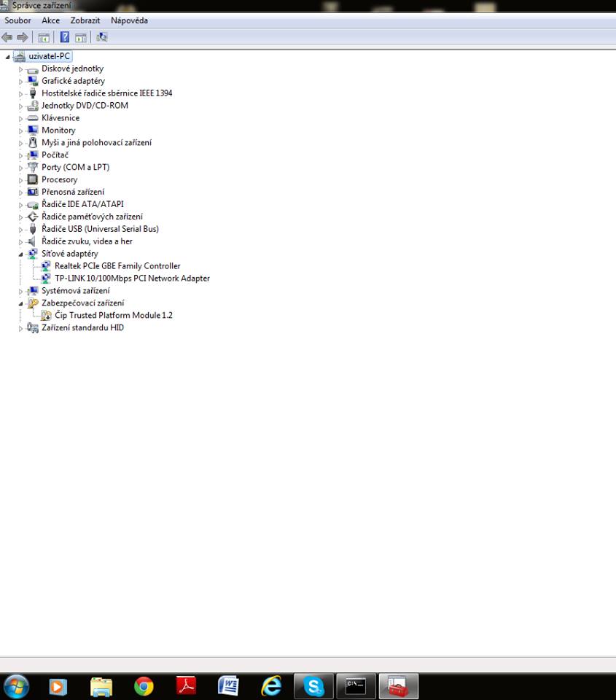Select the Počítač category row

click(x=55, y=155)
